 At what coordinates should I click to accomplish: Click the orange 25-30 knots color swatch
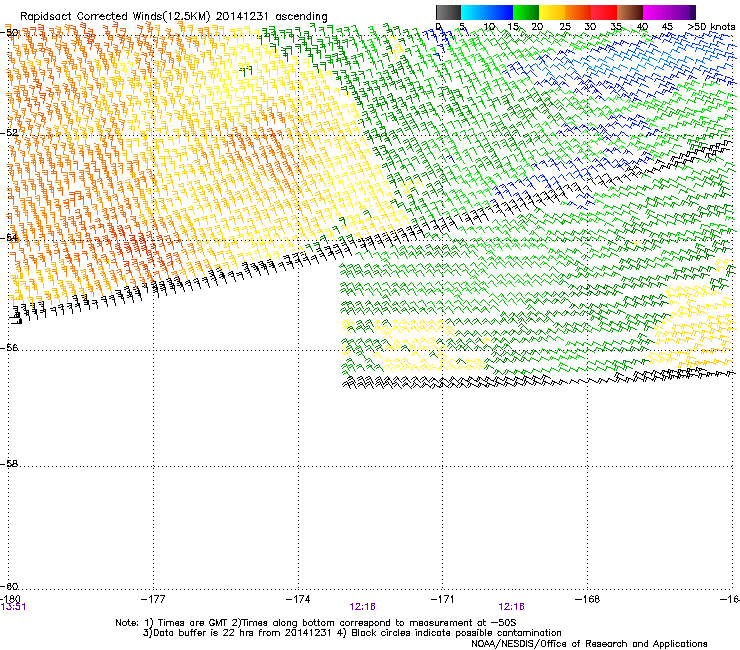click(x=578, y=12)
